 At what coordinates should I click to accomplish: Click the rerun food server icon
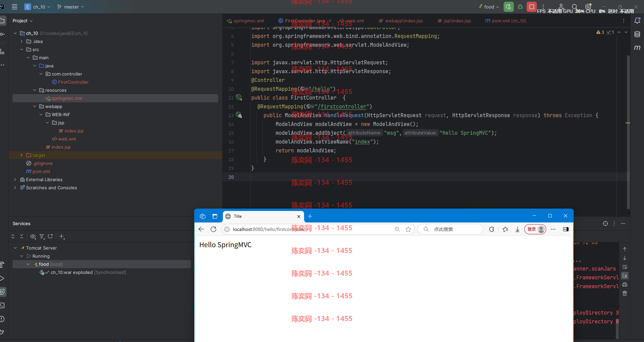pos(508,7)
